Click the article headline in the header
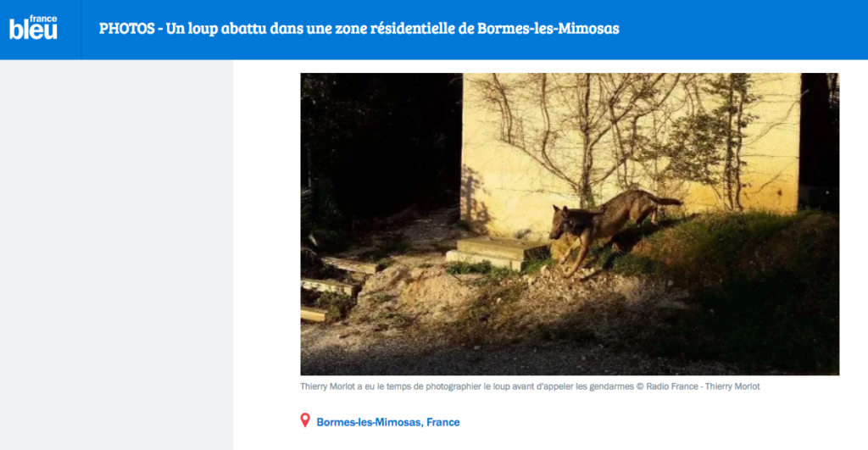The image size is (868, 450). coord(359,28)
